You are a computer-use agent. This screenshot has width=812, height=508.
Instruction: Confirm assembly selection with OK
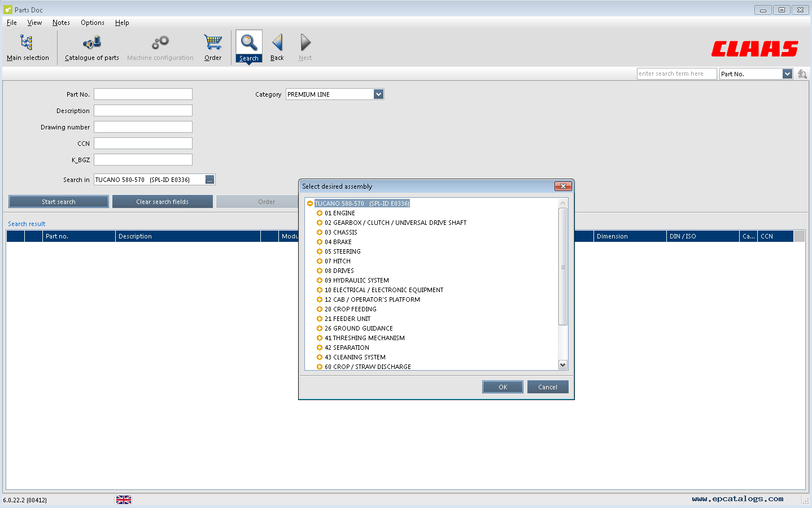503,387
